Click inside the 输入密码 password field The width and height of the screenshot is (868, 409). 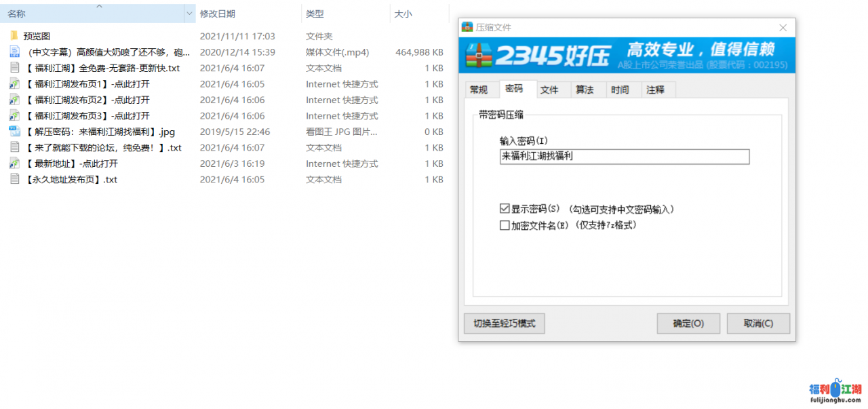coord(624,157)
